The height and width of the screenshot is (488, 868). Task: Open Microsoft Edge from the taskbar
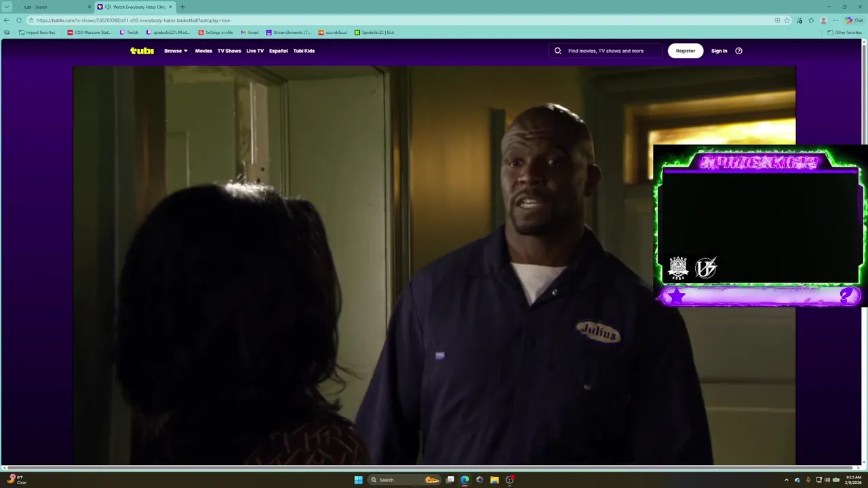point(465,480)
